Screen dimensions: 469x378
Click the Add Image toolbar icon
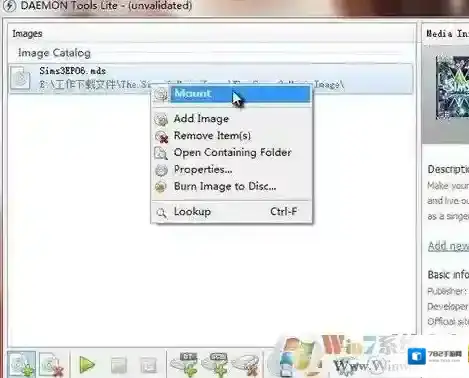[x=21, y=364]
